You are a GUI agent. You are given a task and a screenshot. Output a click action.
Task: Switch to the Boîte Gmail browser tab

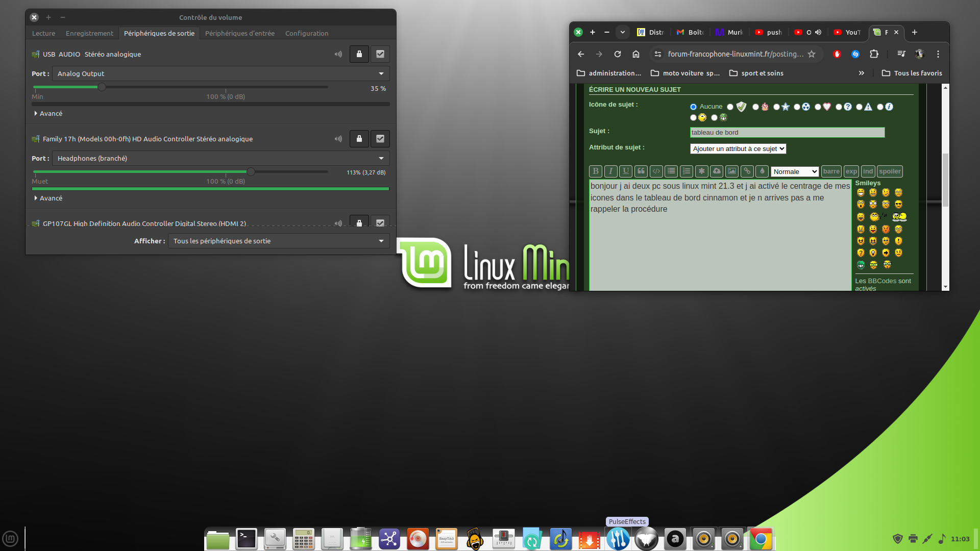click(x=690, y=32)
